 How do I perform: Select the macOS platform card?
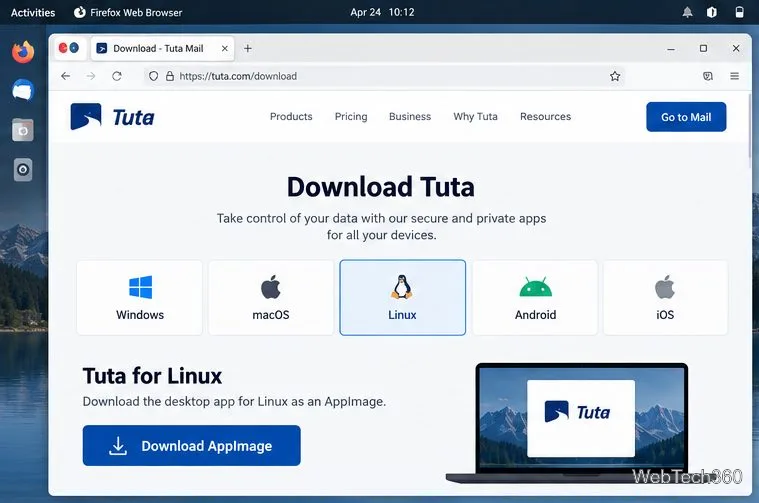click(271, 297)
